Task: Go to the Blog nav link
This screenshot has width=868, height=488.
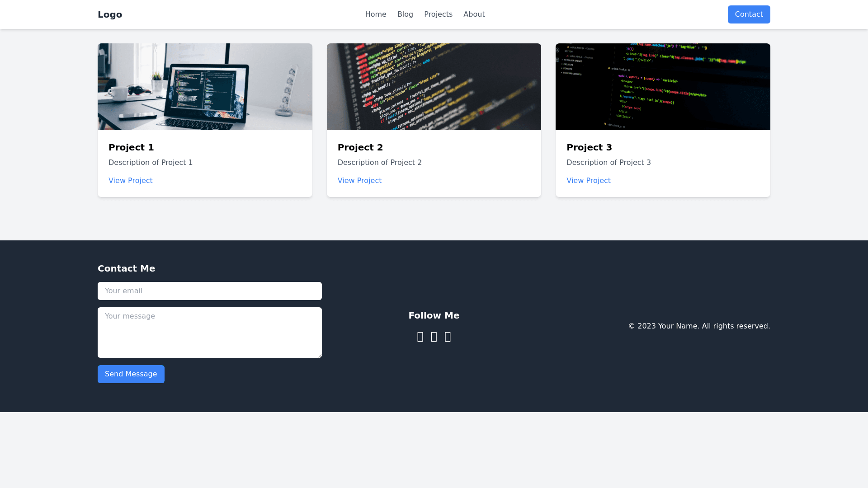Action: click(405, 14)
